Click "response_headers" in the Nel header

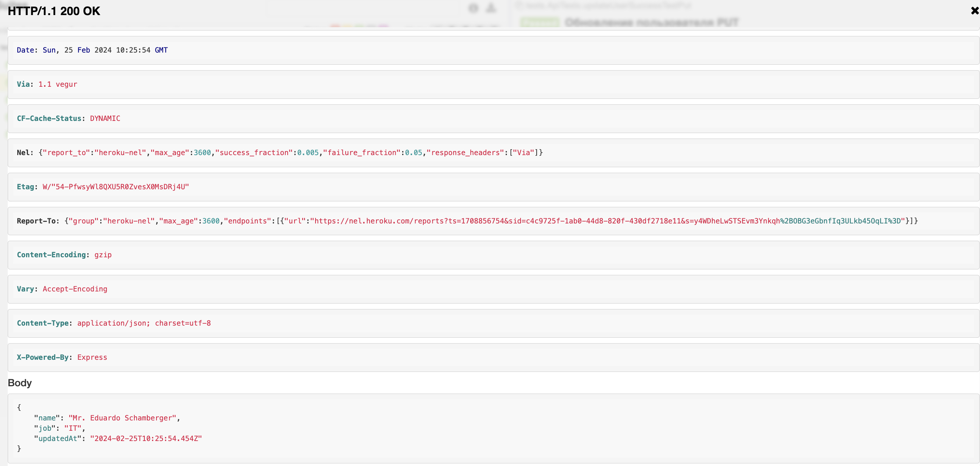click(465, 153)
